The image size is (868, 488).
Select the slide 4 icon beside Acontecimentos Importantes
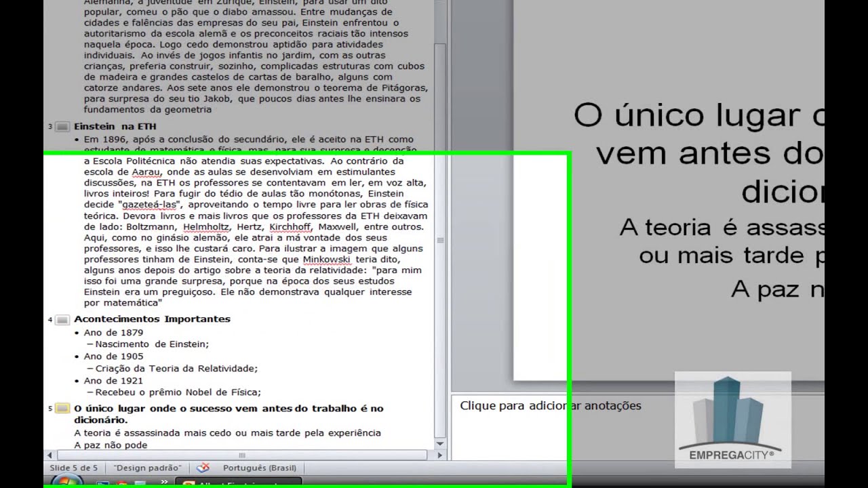pos(62,319)
